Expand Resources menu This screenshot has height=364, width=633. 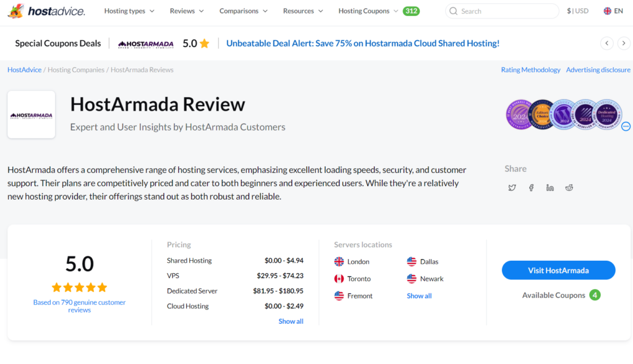pos(303,11)
